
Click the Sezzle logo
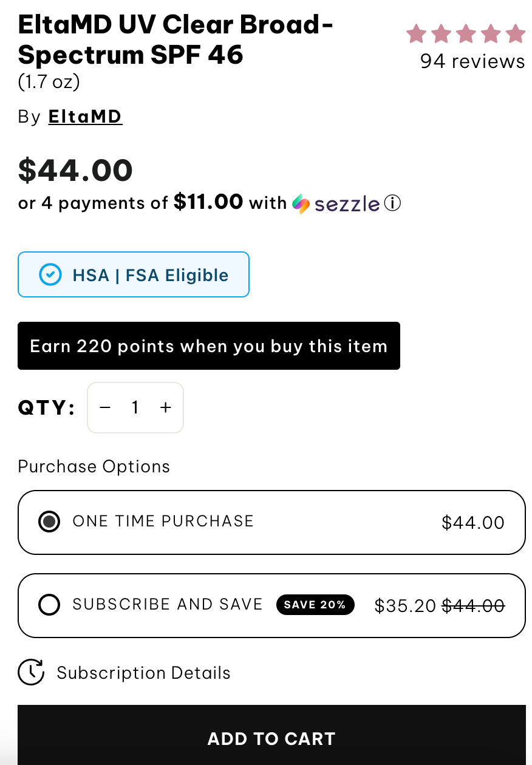pos(336,204)
